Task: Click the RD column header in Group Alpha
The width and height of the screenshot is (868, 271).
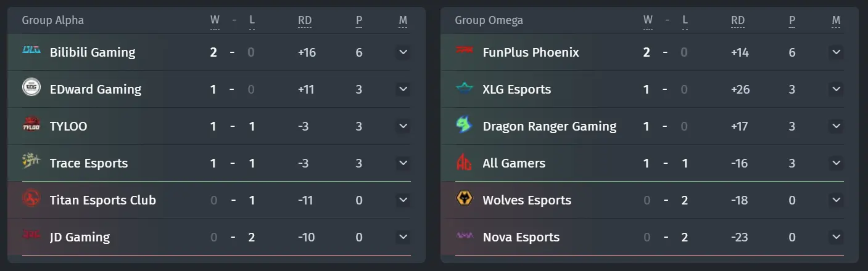Action: point(305,20)
